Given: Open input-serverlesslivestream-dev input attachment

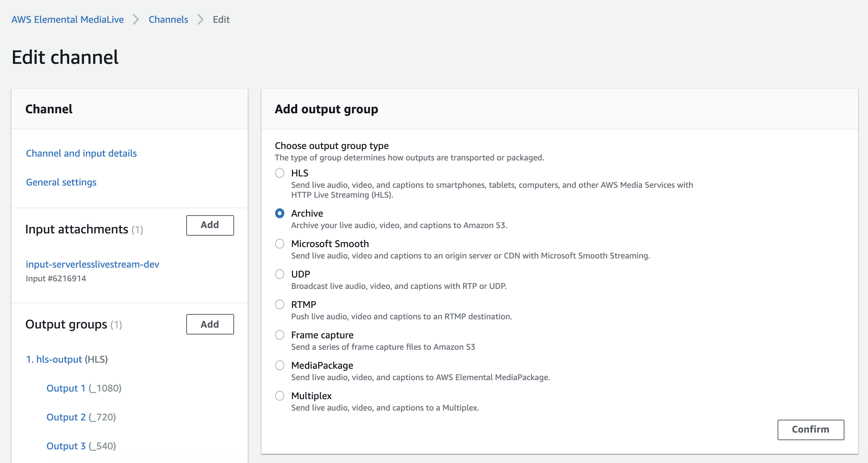Looking at the screenshot, I should coord(92,265).
